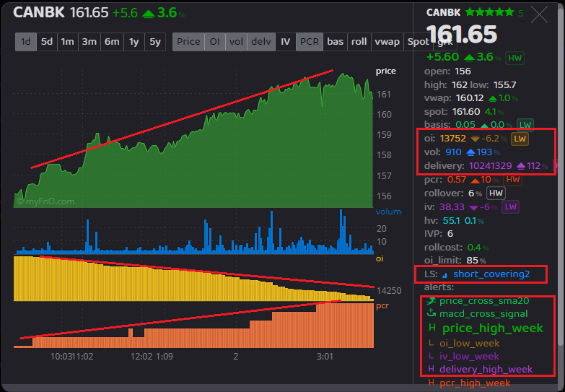
Task: Click the HW badge next to pcr
Action: coord(513,179)
